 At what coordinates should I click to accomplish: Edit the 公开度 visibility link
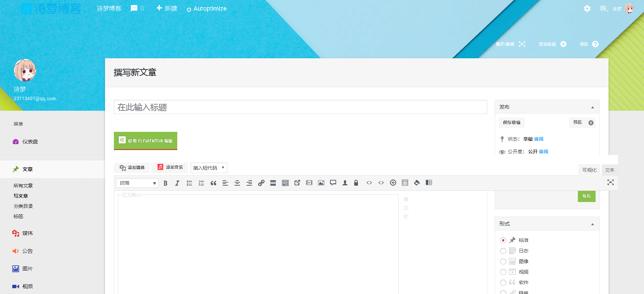(543, 152)
